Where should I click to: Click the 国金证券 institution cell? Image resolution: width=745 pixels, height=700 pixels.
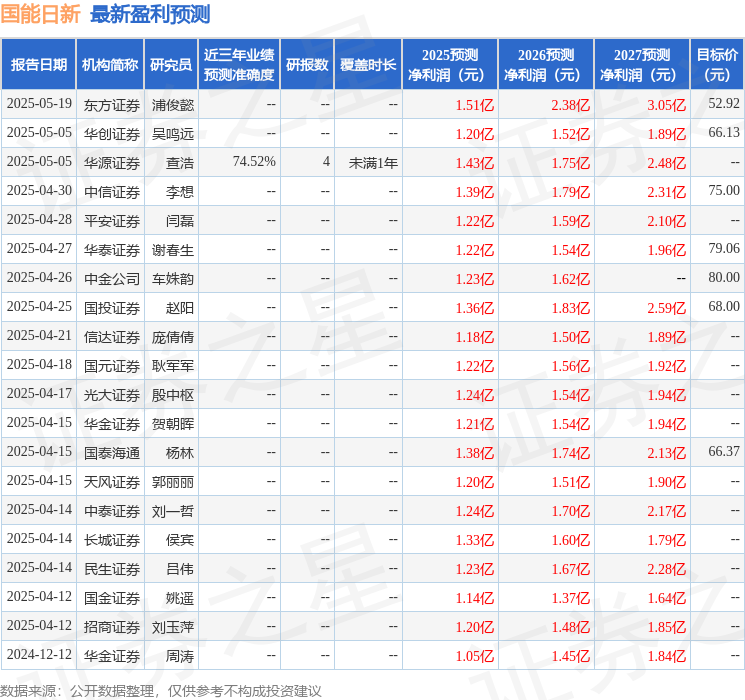pos(112,598)
